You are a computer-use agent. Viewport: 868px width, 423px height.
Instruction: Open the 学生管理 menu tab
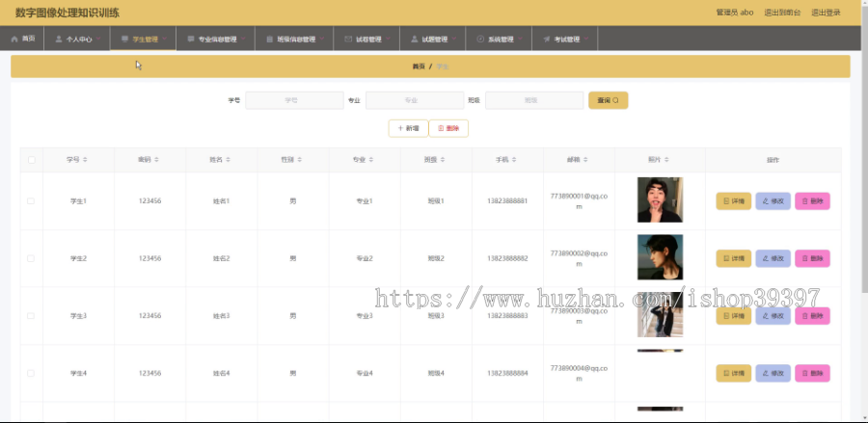coord(143,39)
